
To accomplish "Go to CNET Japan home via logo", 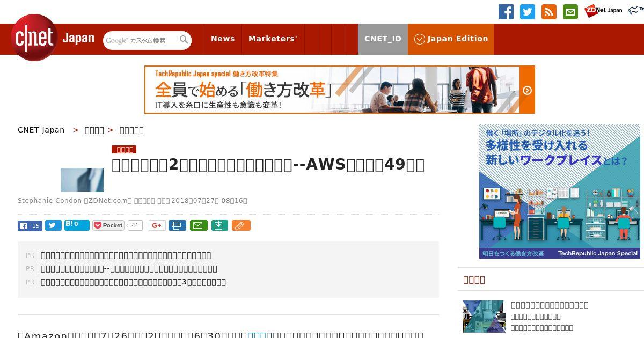I will (x=53, y=38).
